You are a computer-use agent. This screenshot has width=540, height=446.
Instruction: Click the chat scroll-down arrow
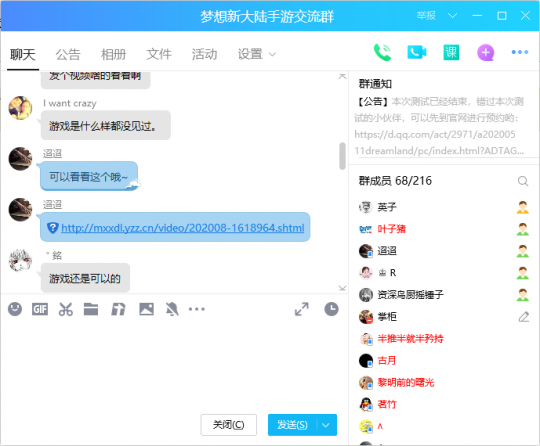[x=342, y=288]
